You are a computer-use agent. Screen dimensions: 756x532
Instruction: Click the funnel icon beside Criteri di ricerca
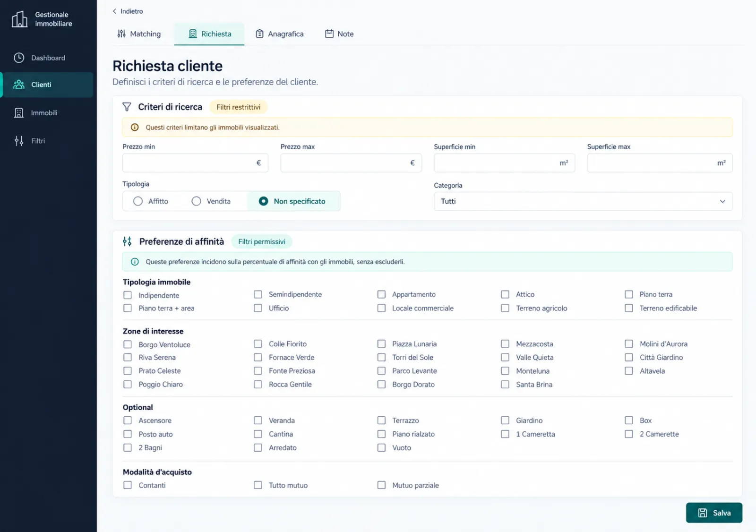127,107
